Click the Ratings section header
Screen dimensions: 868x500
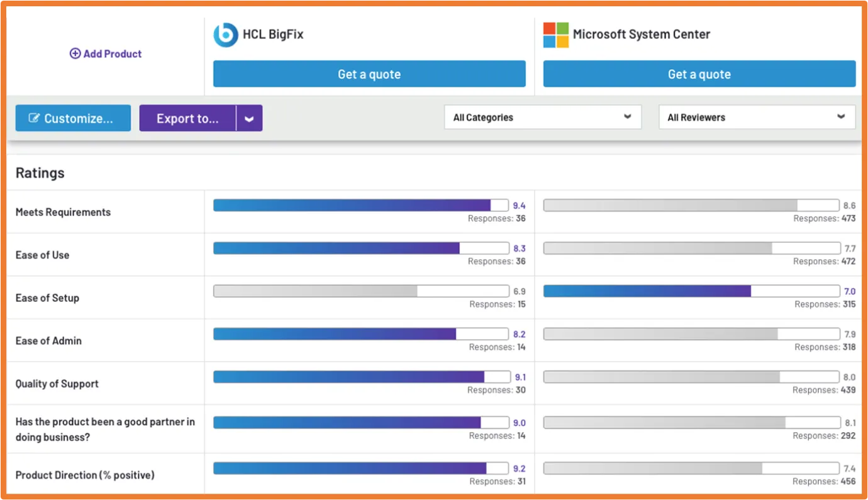click(x=40, y=172)
